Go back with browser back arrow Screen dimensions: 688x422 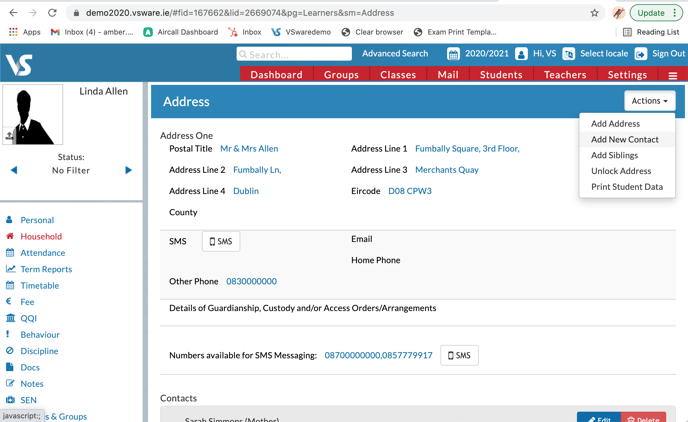13,13
